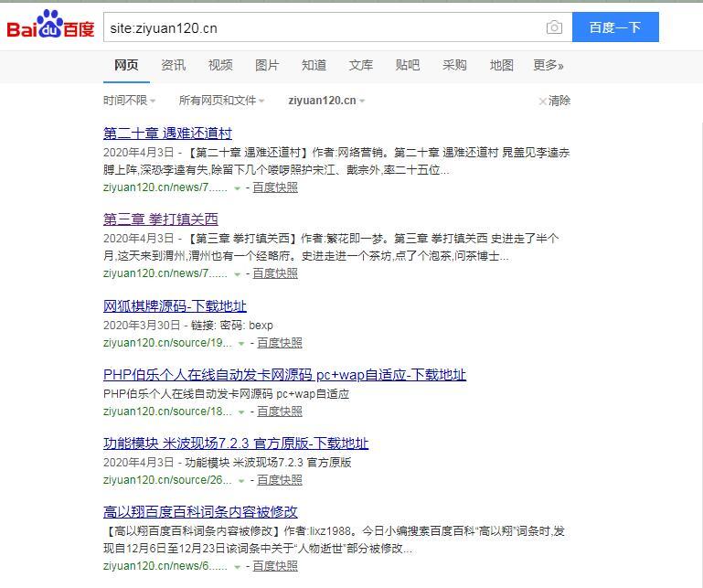Open the 采购 tab
The width and height of the screenshot is (703, 588).
(454, 66)
